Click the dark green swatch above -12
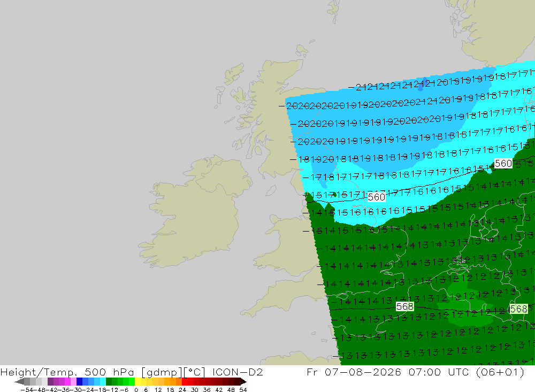 [x=109, y=381]
